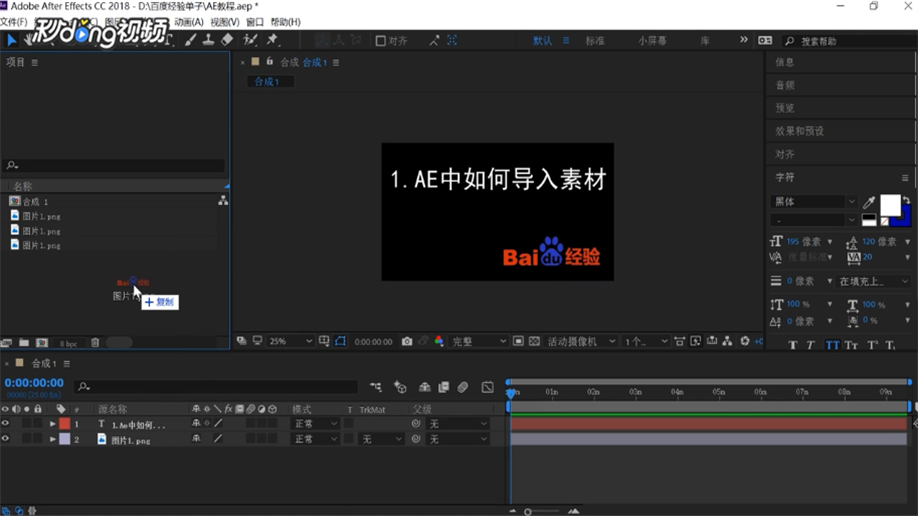This screenshot has width=918, height=516.
Task: Select the Selection arrow tool
Action: pos(11,40)
